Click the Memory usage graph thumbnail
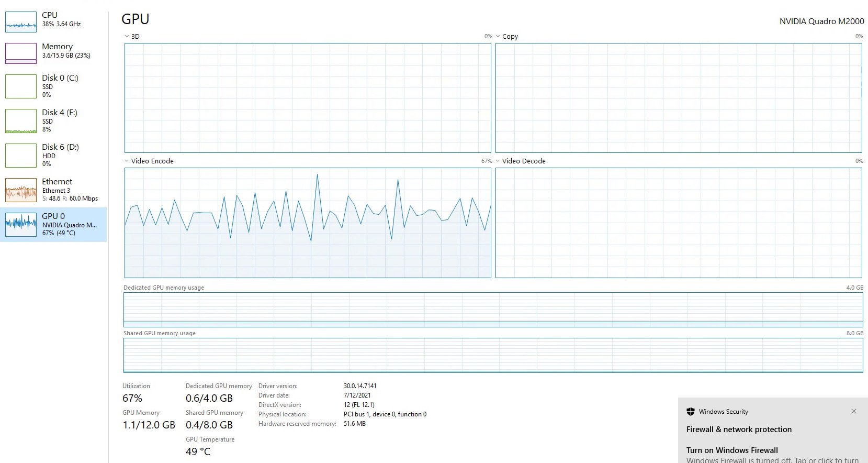Viewport: 868px width, 463px height. point(21,53)
